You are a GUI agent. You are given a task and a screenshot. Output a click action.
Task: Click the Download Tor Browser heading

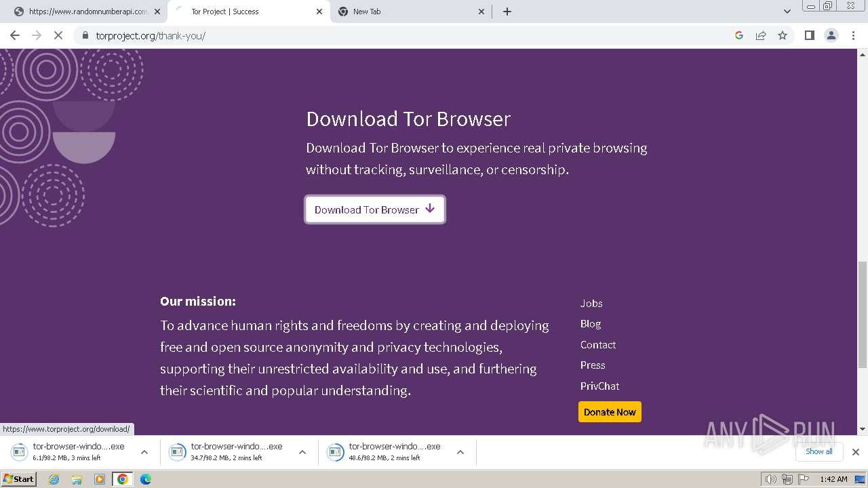tap(408, 119)
